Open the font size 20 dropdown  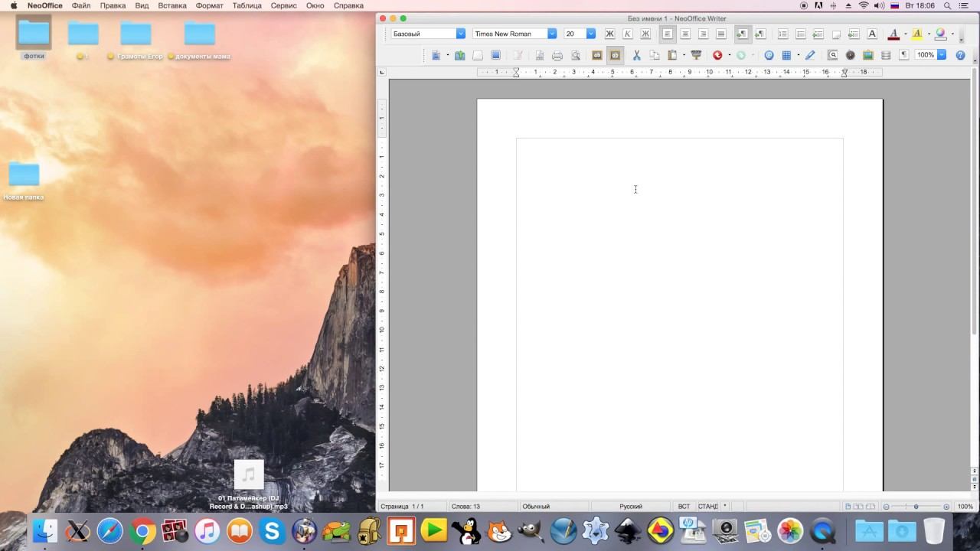pyautogui.click(x=590, y=34)
